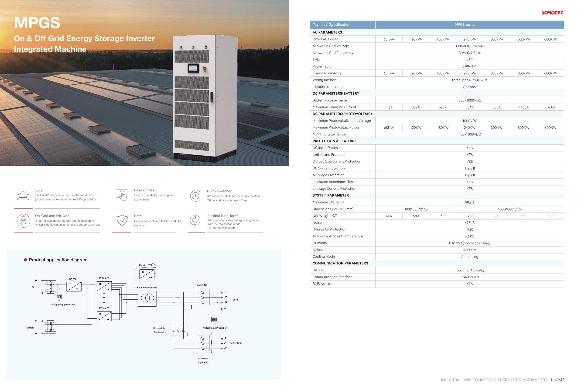This screenshot has width=578, height=392.
Task: Click the THDi value '≤3%'
Action: click(x=470, y=60)
